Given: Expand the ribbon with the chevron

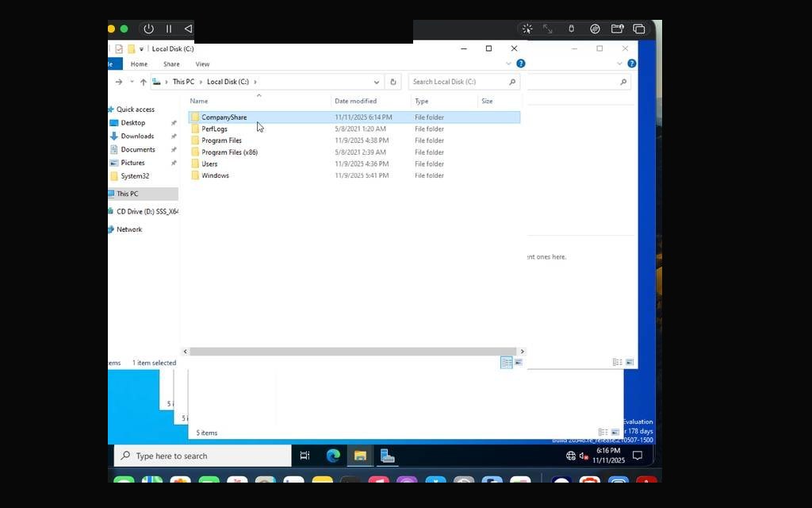Looking at the screenshot, I should (508, 63).
